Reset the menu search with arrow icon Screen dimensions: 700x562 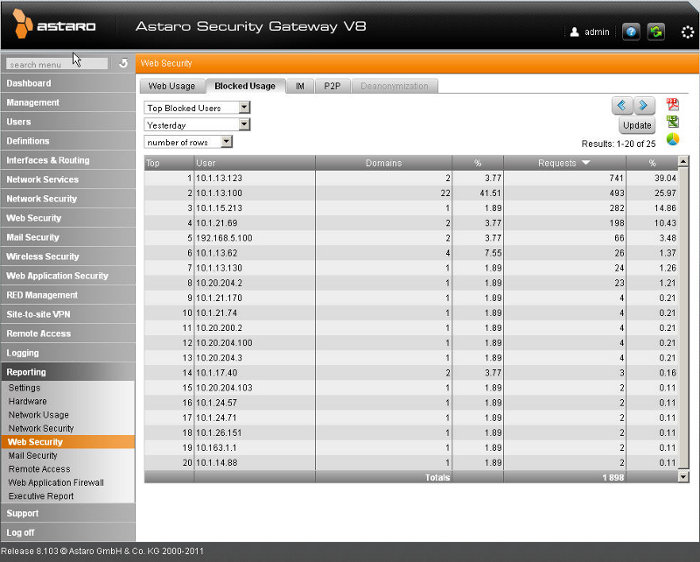click(123, 64)
